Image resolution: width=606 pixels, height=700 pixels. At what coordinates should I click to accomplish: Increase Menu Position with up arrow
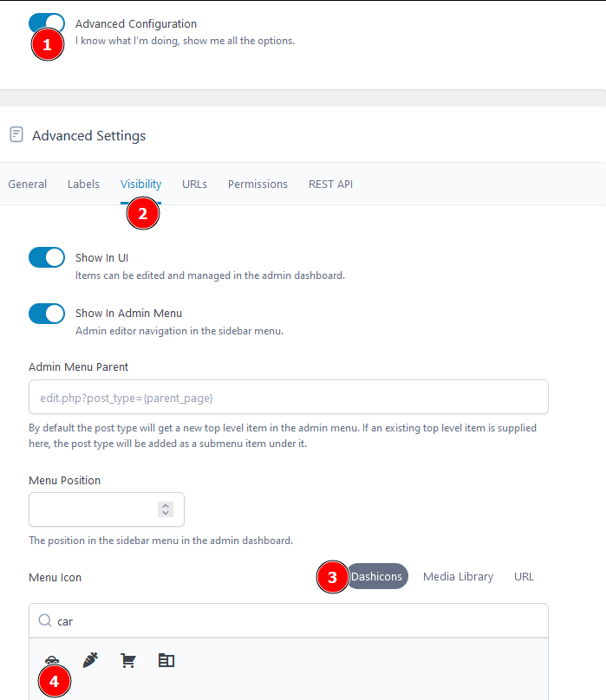pos(166,506)
